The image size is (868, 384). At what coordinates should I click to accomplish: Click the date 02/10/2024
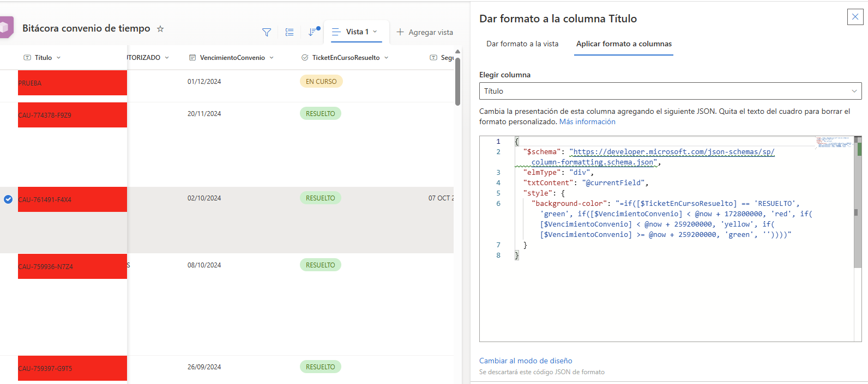(204, 198)
